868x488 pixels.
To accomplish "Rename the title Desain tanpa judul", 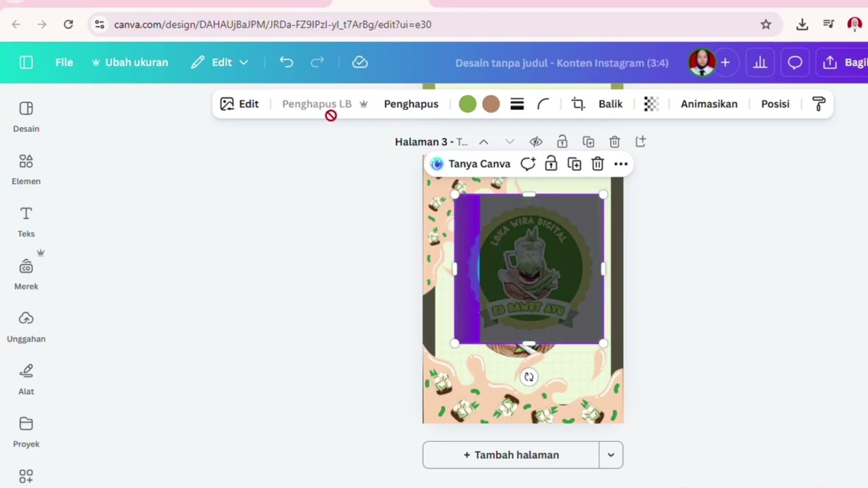I will 561,63.
